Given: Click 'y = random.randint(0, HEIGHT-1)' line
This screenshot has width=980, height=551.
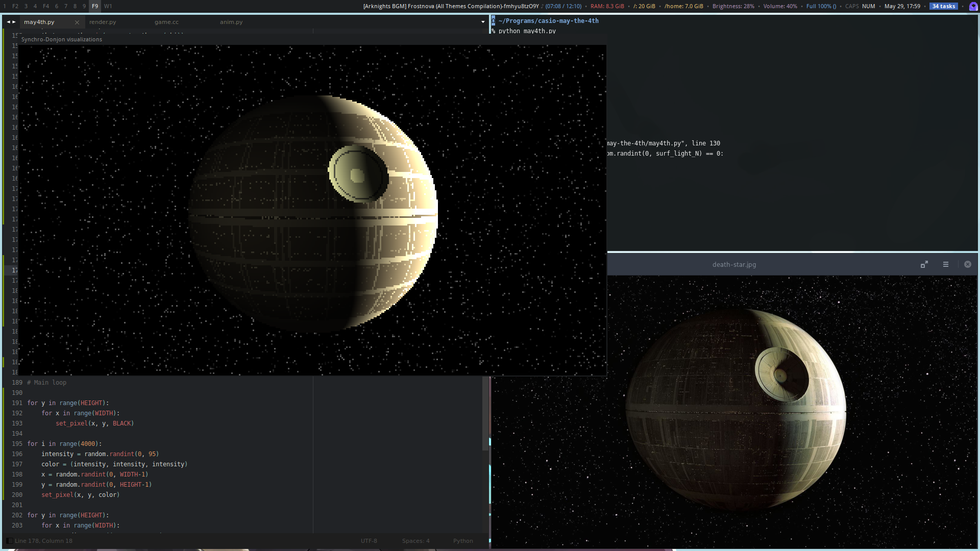Looking at the screenshot, I should click(96, 485).
